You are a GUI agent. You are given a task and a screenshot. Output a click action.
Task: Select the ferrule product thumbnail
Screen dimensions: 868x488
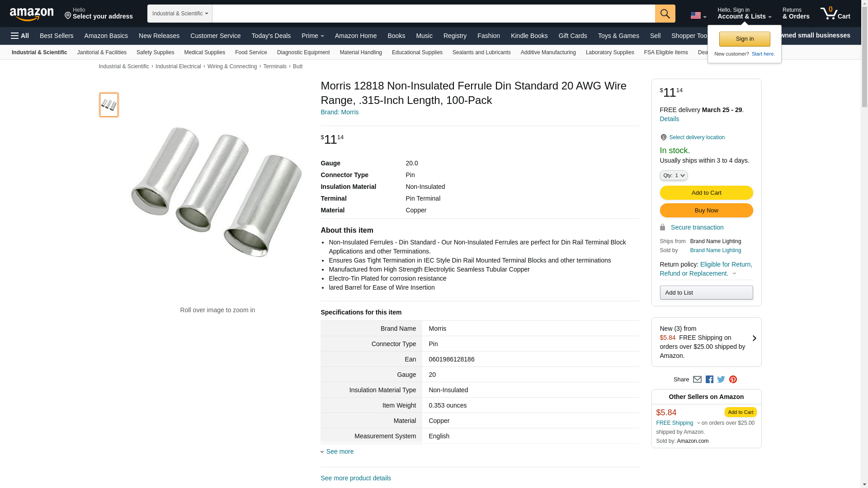pos(109,105)
